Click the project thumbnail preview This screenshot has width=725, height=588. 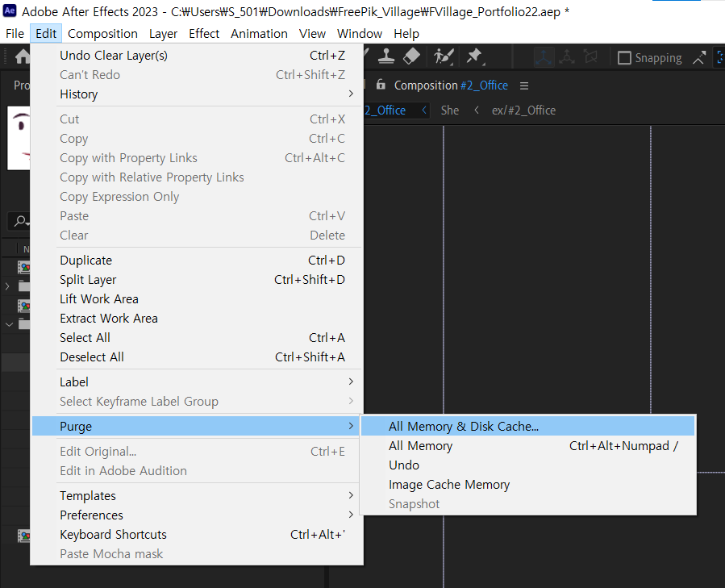(19, 138)
